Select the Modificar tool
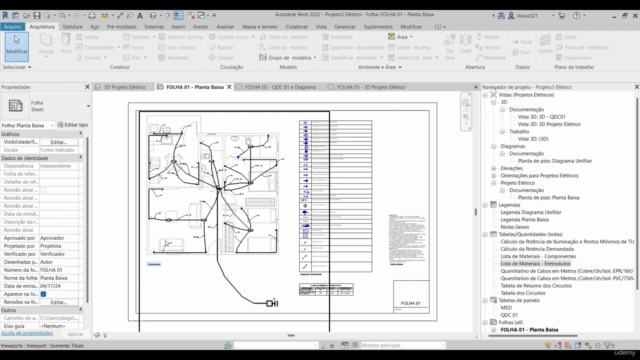 pos(17,47)
